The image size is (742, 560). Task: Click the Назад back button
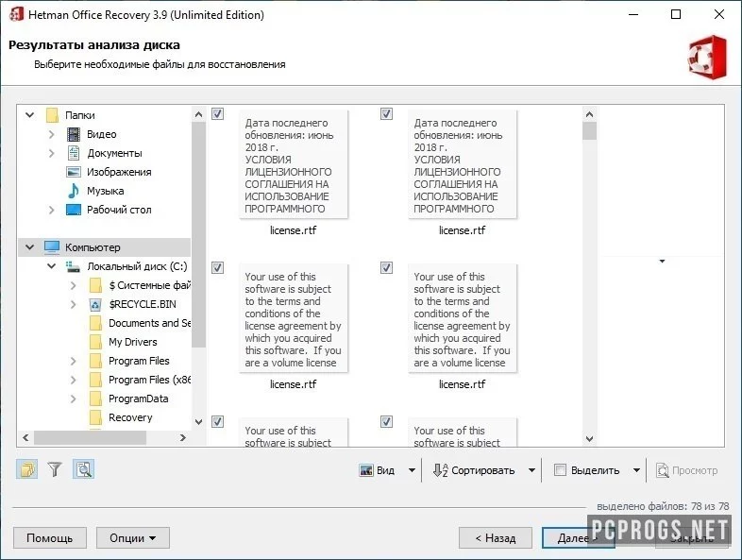496,538
